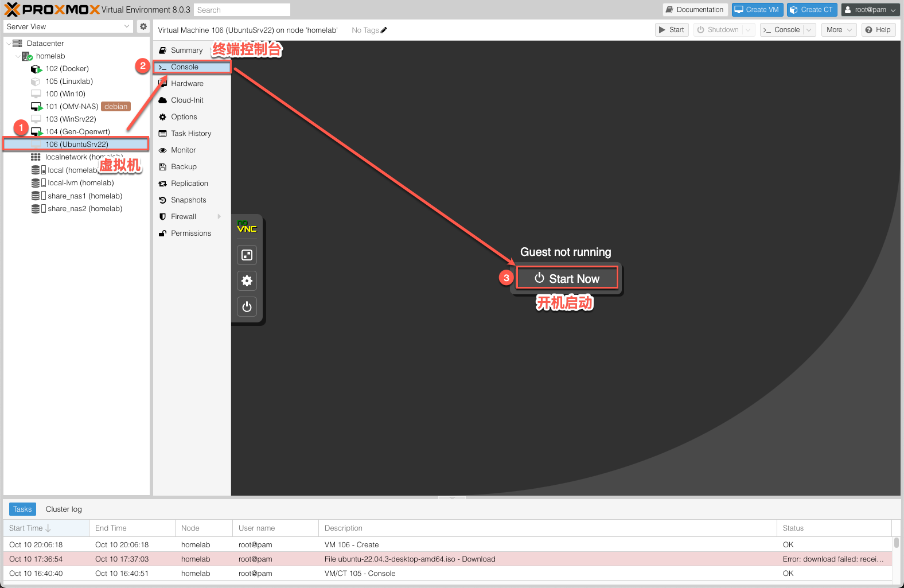The image size is (904, 588).
Task: Click the Description column header
Action: pos(548,528)
